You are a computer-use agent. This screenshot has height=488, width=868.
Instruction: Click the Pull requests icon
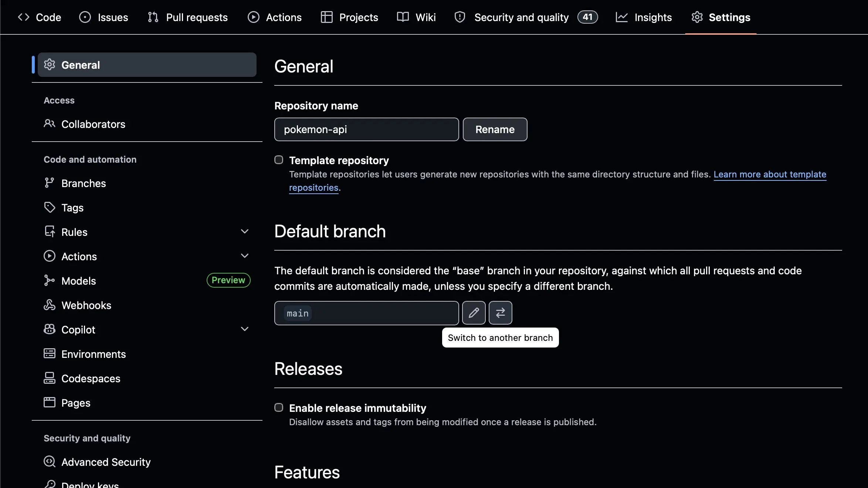click(x=153, y=17)
